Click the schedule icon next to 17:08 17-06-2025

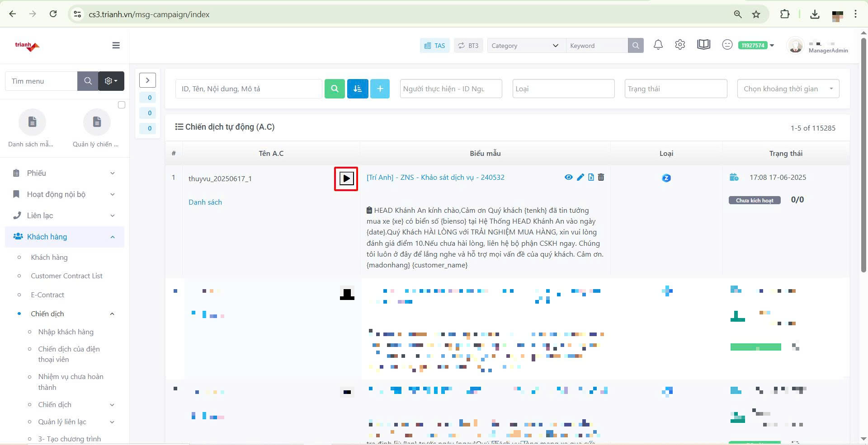coord(734,177)
